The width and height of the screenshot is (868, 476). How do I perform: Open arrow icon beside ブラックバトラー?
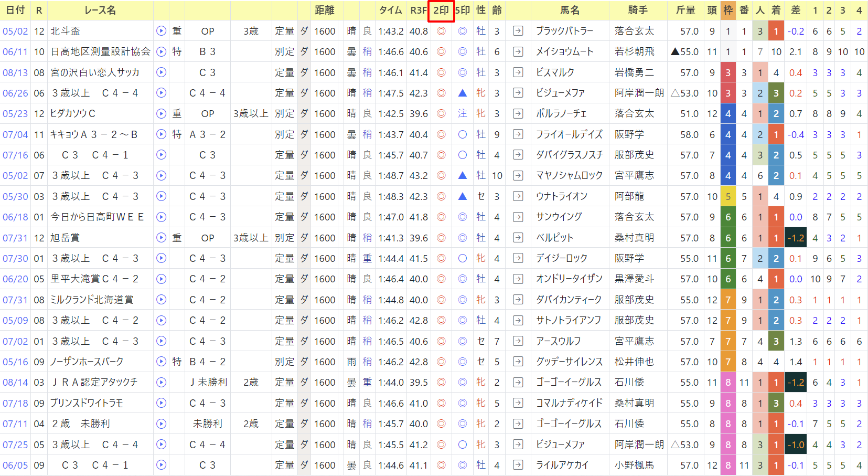(518, 31)
